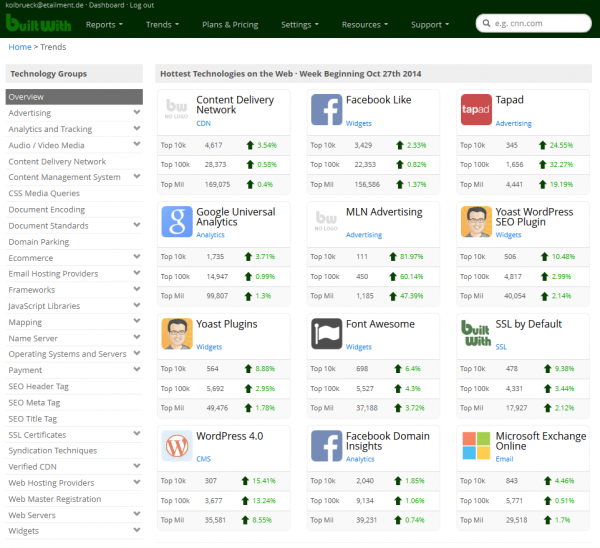
Task: Click the Log out link
Action: coord(141,5)
